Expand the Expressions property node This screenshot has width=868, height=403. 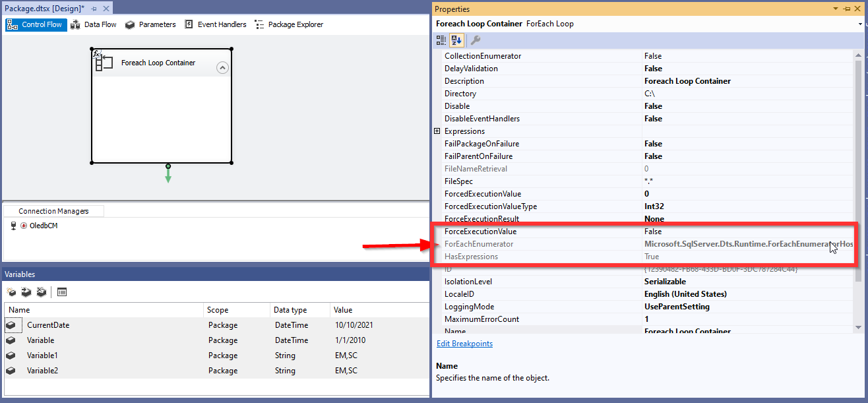437,131
